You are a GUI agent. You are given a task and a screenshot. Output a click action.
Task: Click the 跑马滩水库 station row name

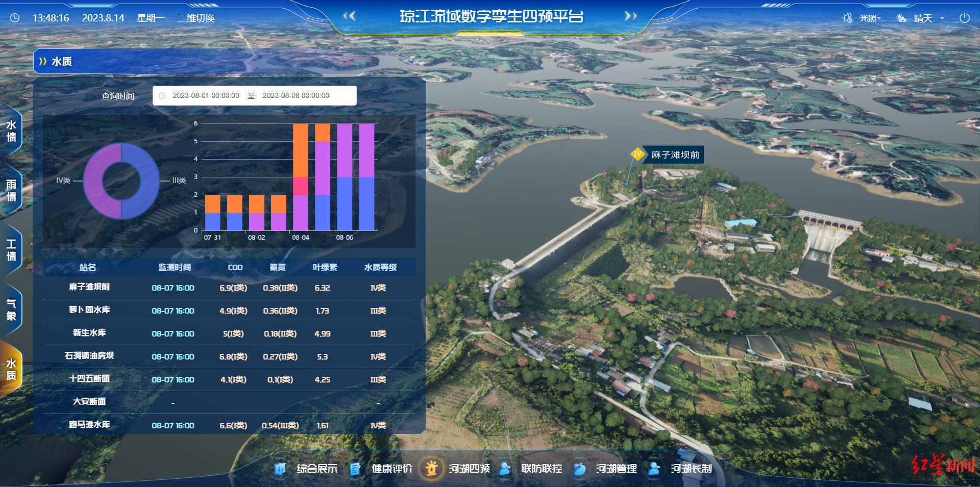tap(89, 425)
